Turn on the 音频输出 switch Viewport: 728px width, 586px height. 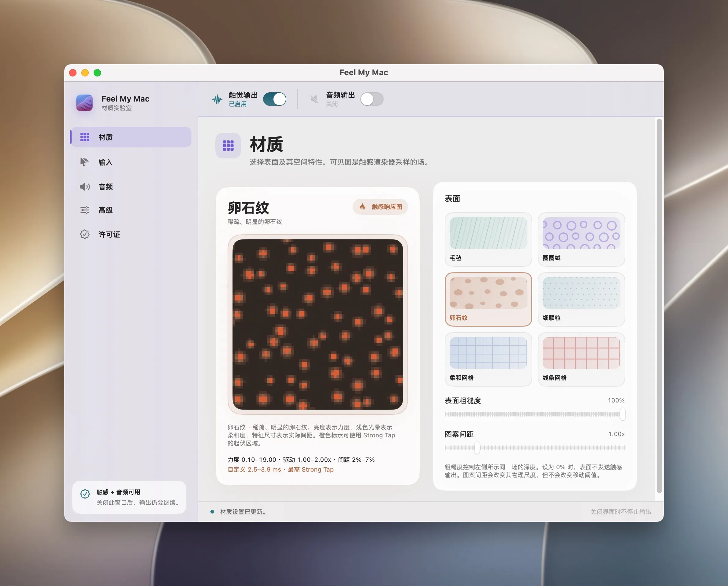(372, 99)
